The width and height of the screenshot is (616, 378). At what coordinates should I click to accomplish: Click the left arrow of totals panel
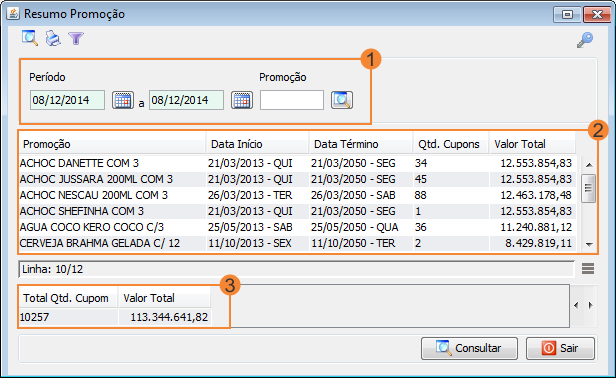(x=576, y=305)
